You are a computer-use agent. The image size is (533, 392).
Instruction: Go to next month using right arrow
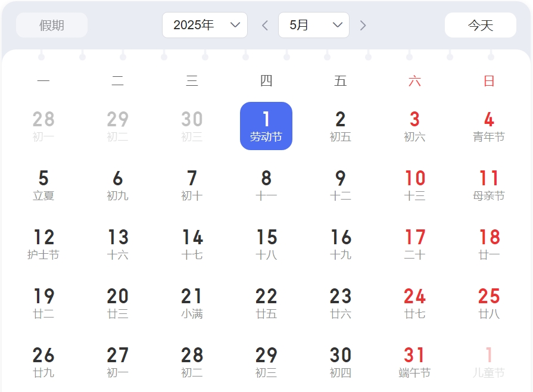(363, 26)
